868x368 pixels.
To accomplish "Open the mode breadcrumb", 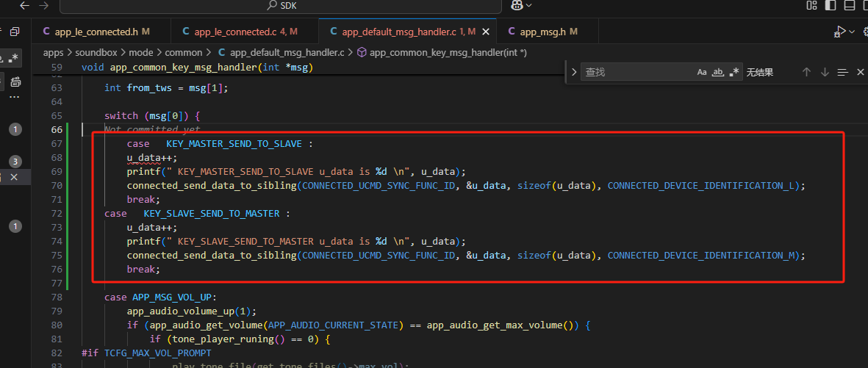I will (141, 53).
